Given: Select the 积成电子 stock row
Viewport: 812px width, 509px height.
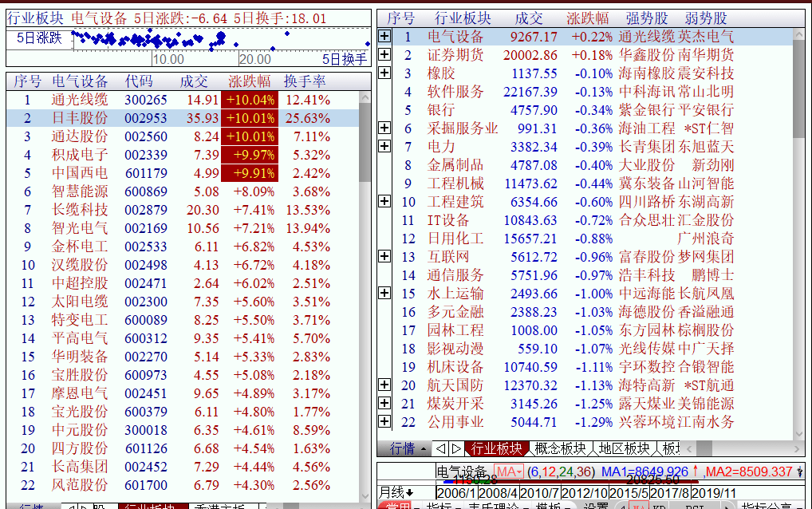Looking at the screenshot, I should tap(183, 155).
